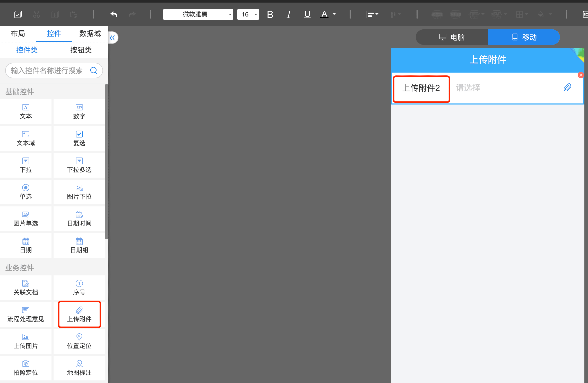
Task: Select the 图片单选 control
Action: click(26, 219)
